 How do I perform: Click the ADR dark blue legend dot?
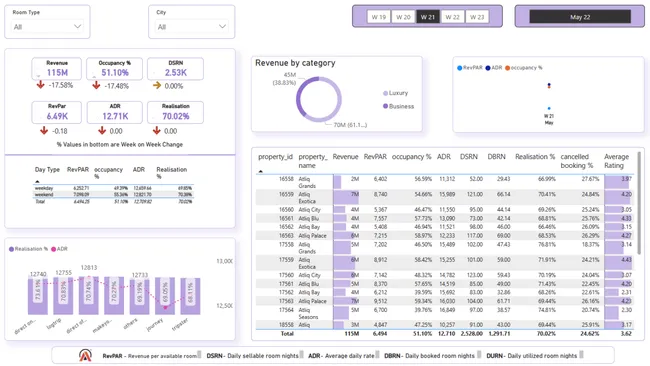coord(488,68)
